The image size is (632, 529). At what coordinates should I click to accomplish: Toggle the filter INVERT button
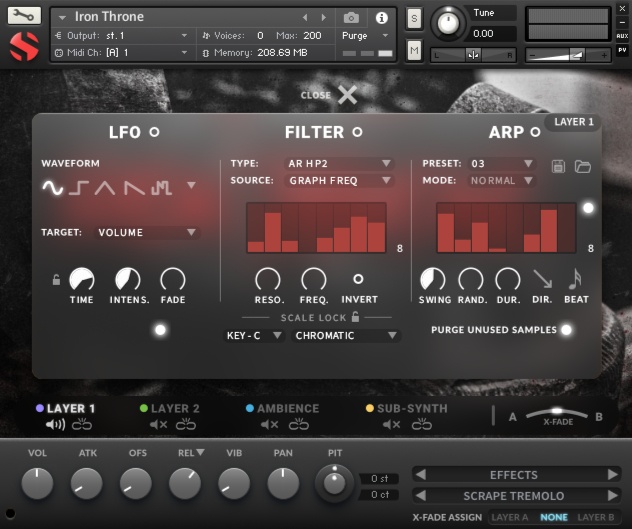(x=359, y=280)
